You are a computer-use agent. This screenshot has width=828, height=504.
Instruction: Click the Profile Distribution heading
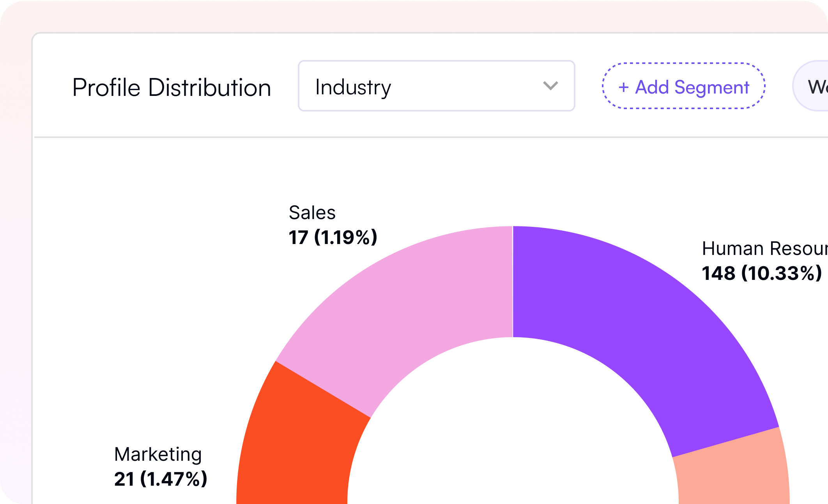[x=172, y=87]
